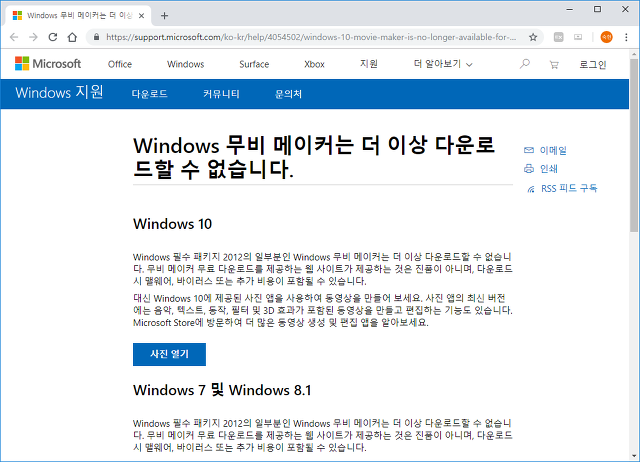This screenshot has width=640, height=462.
Task: Open the site search magnifier icon
Action: (525, 64)
